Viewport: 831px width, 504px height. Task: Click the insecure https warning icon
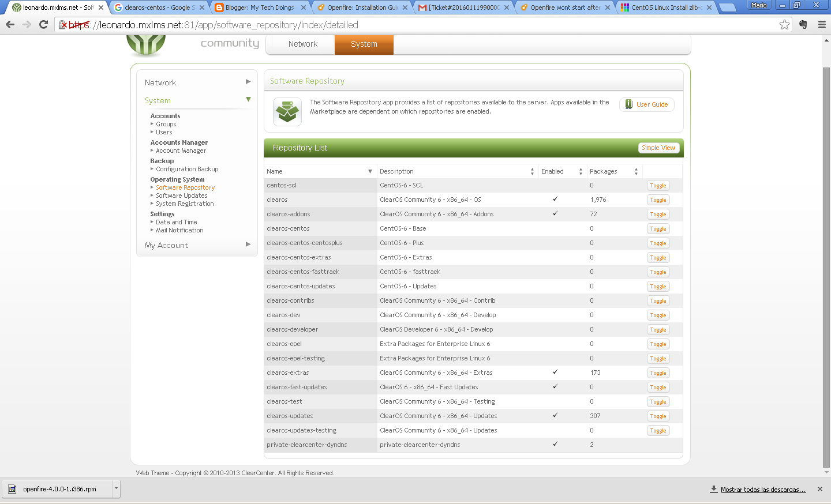[x=63, y=25]
